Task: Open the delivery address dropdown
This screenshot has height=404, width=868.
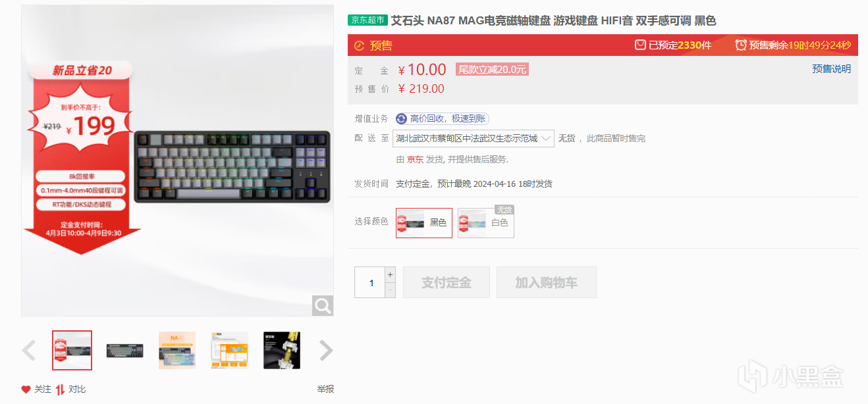Action: click(x=474, y=138)
